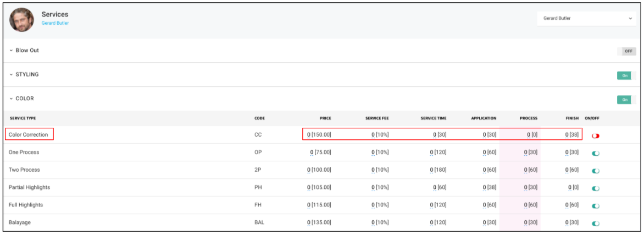Switch off the STYLING On toggle
644x234 pixels.
tap(626, 75)
